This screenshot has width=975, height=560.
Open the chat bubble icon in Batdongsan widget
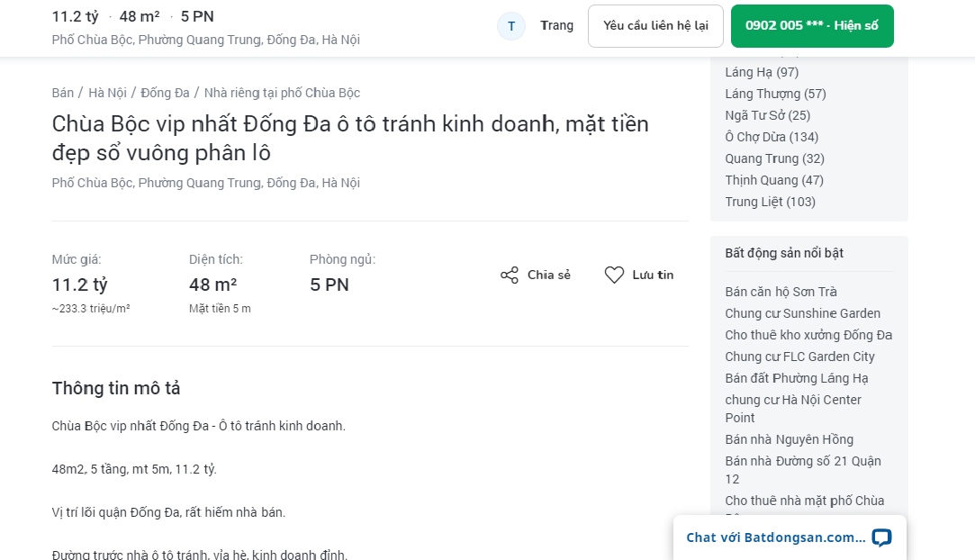click(x=881, y=537)
